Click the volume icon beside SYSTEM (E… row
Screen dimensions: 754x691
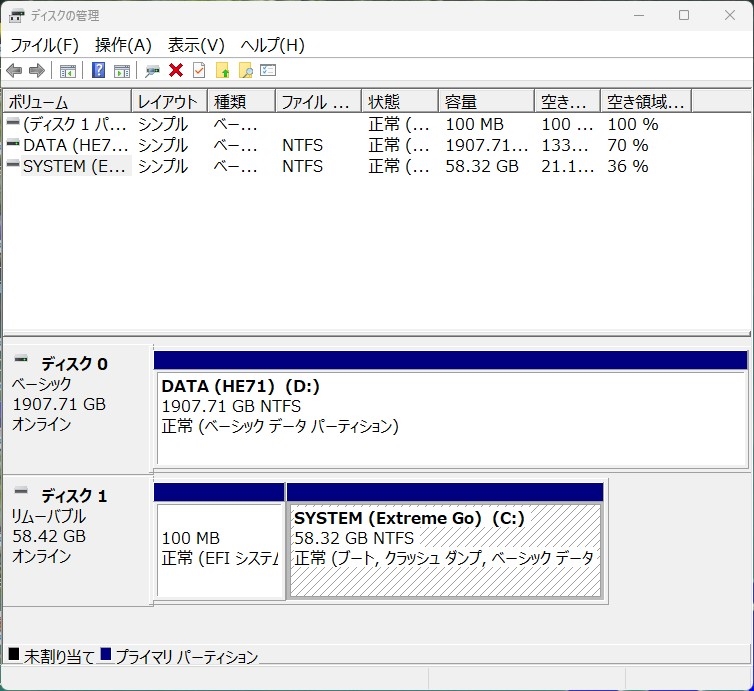(13, 164)
